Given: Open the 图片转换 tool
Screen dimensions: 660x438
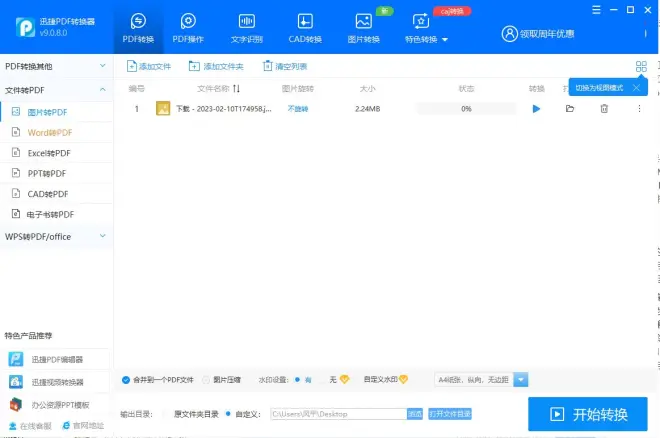Looking at the screenshot, I should pos(364,27).
